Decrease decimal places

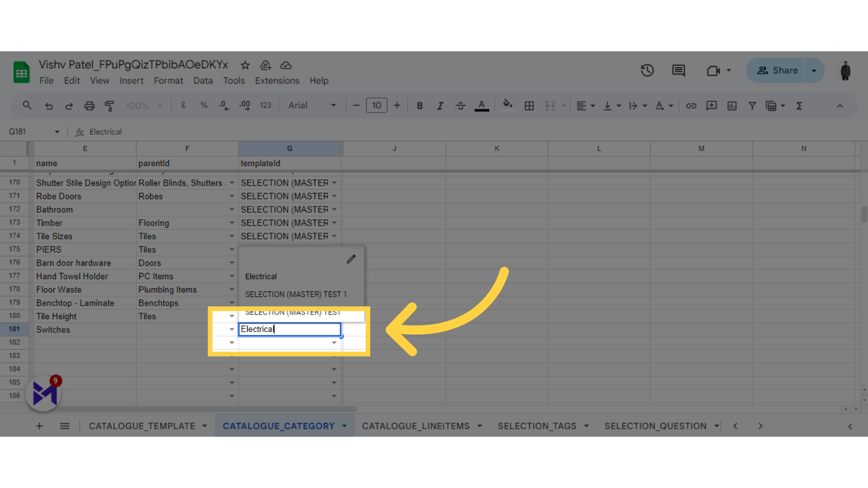coord(224,105)
